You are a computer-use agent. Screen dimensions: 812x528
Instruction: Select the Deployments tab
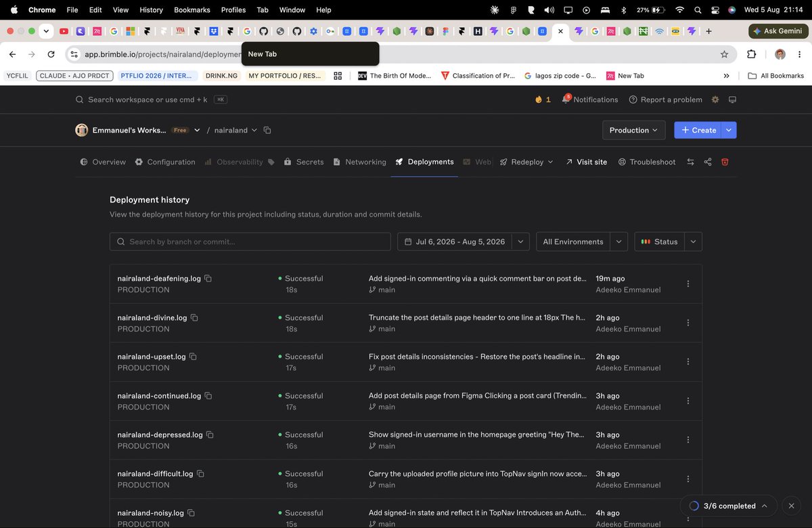(424, 162)
